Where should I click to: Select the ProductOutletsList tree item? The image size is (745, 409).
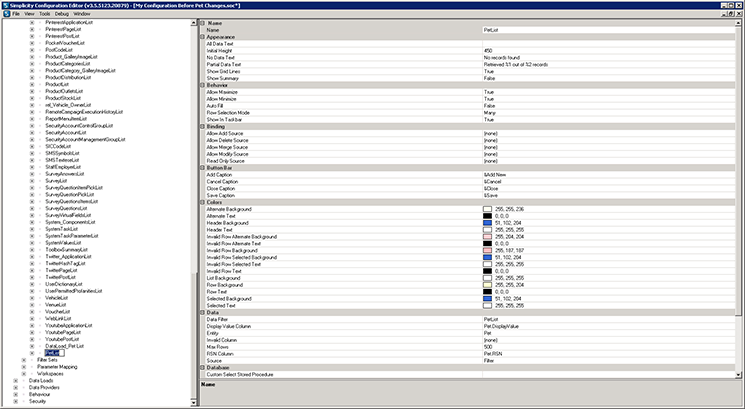[64, 91]
